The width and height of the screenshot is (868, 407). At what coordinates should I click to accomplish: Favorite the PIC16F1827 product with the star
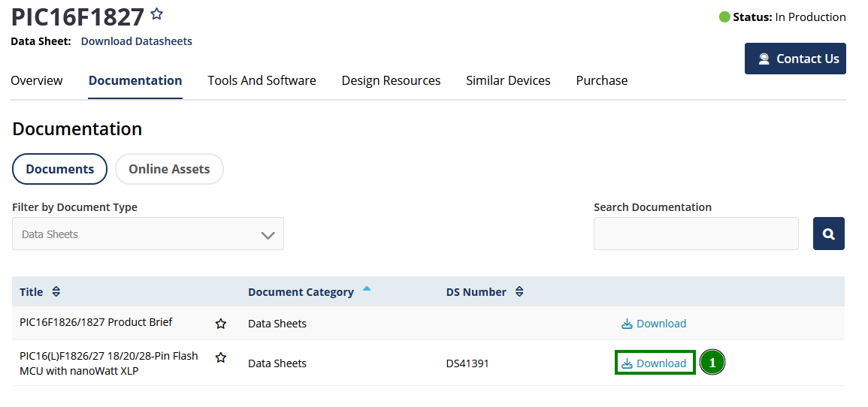156,14
